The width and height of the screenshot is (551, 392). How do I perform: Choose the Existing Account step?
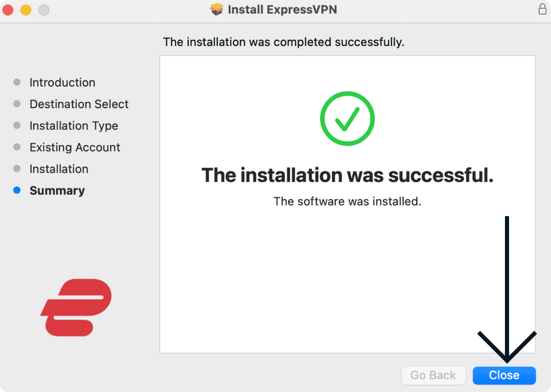(x=75, y=148)
